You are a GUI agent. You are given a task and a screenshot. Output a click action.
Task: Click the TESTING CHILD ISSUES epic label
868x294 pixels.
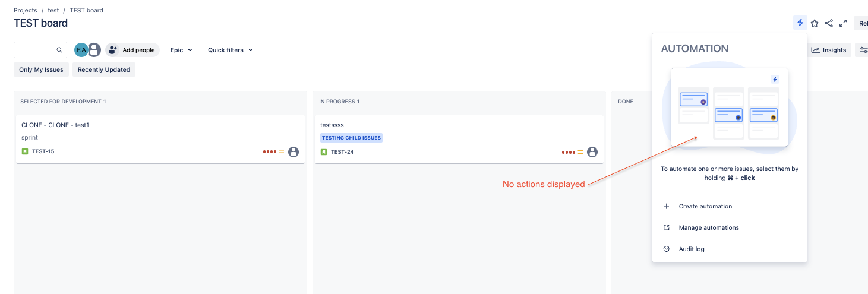(x=352, y=138)
